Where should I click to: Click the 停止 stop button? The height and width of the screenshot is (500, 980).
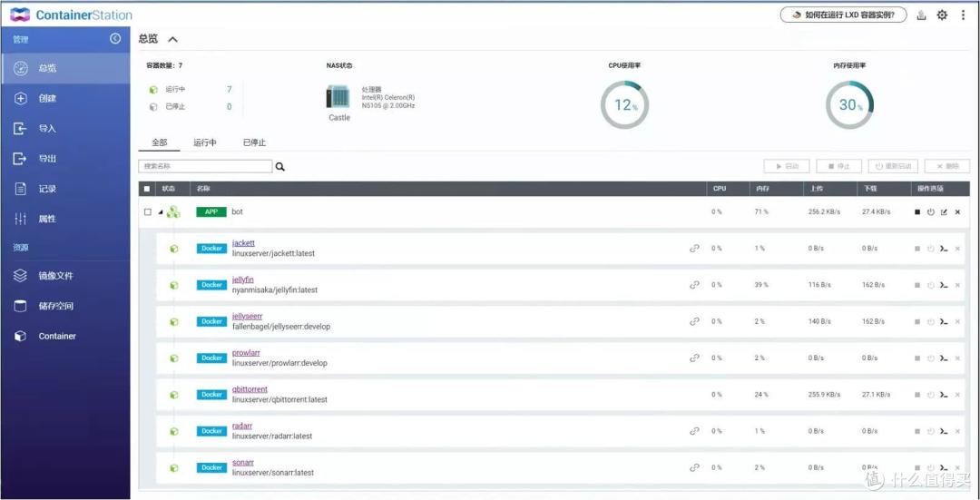838,166
